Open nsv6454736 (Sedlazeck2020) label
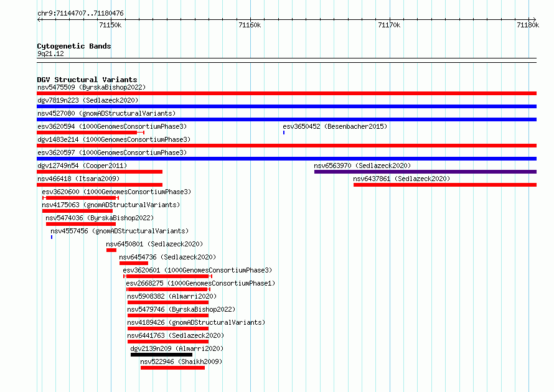 167,257
